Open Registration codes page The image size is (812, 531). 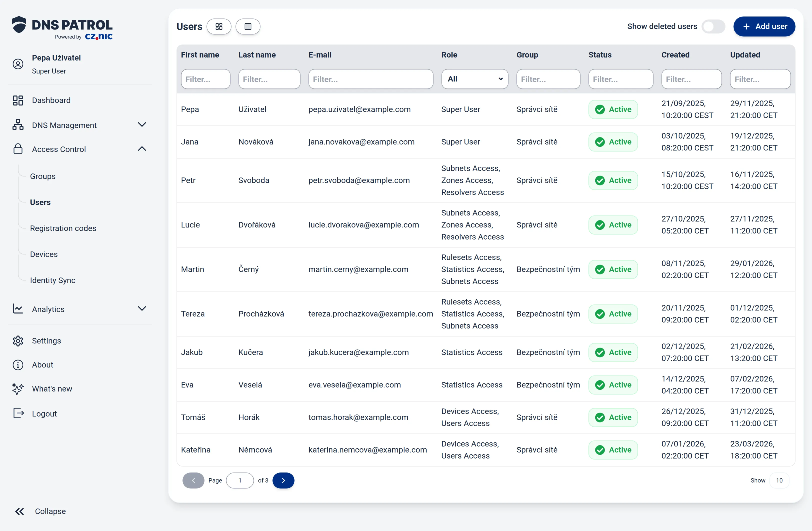63,228
